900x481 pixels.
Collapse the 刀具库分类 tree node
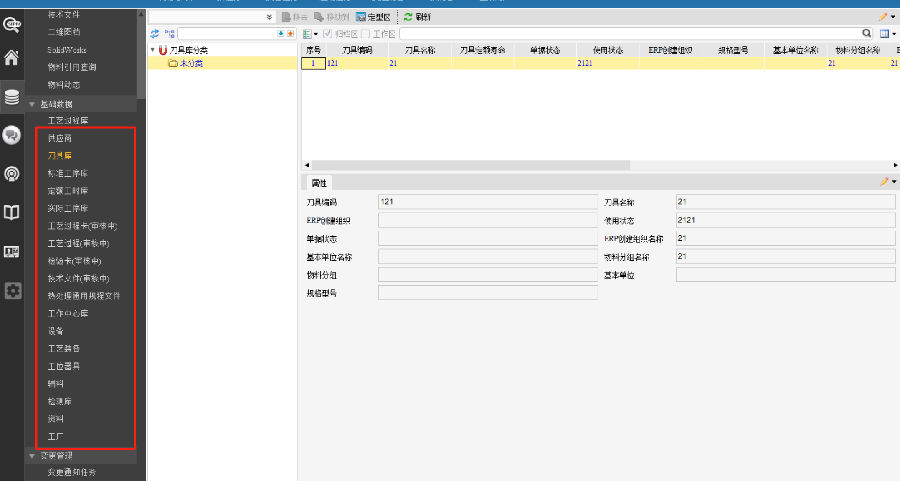tap(153, 49)
